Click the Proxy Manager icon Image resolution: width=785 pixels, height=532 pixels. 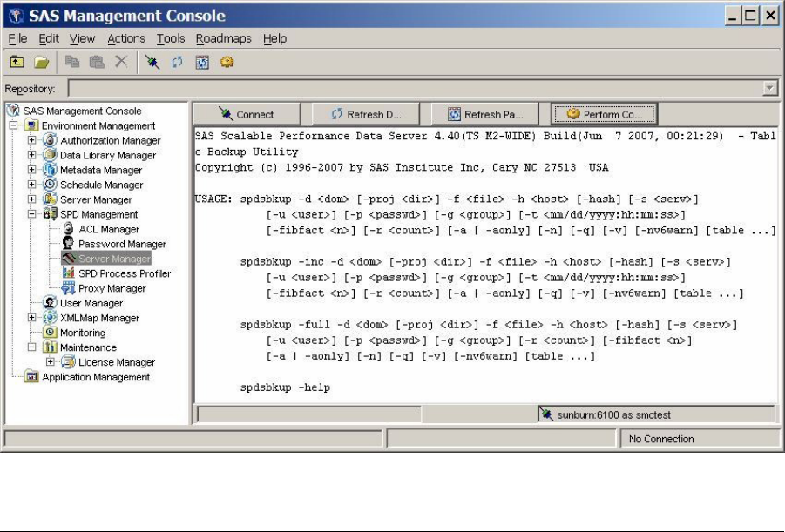(68, 288)
